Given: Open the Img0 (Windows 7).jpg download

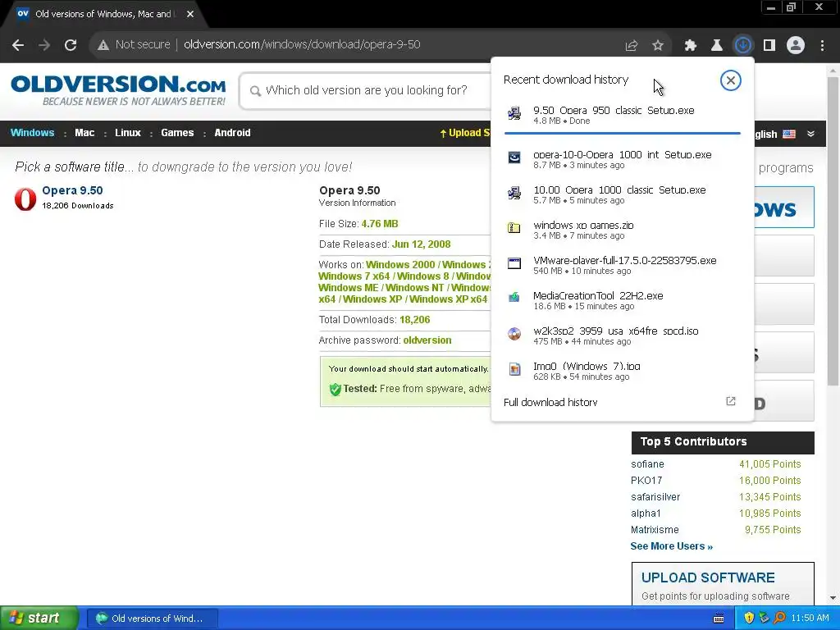Looking at the screenshot, I should pos(622,372).
